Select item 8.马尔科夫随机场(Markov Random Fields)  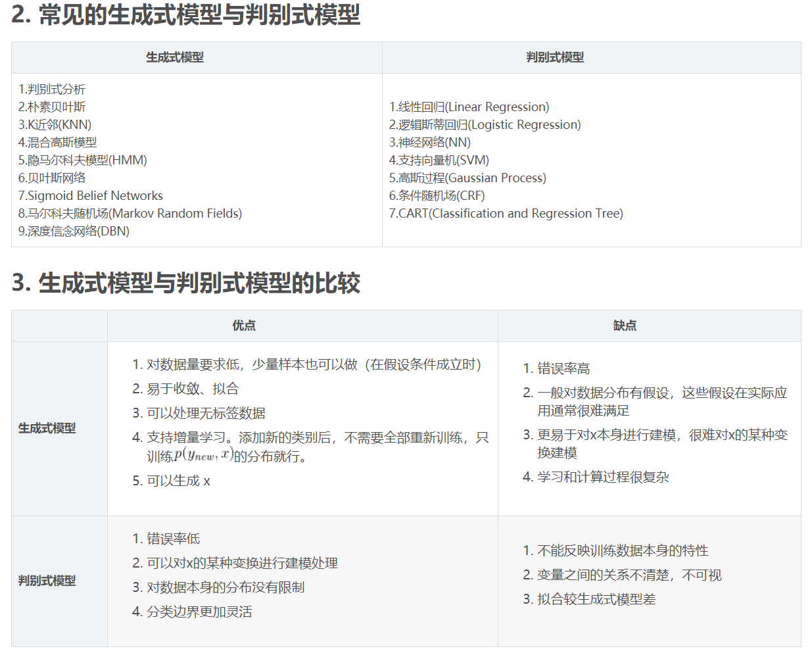pyautogui.click(x=130, y=213)
